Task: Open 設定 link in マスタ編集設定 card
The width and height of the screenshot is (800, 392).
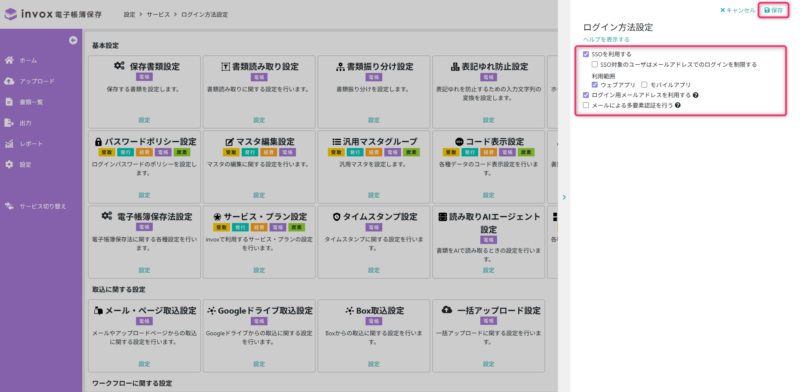Action: (259, 195)
